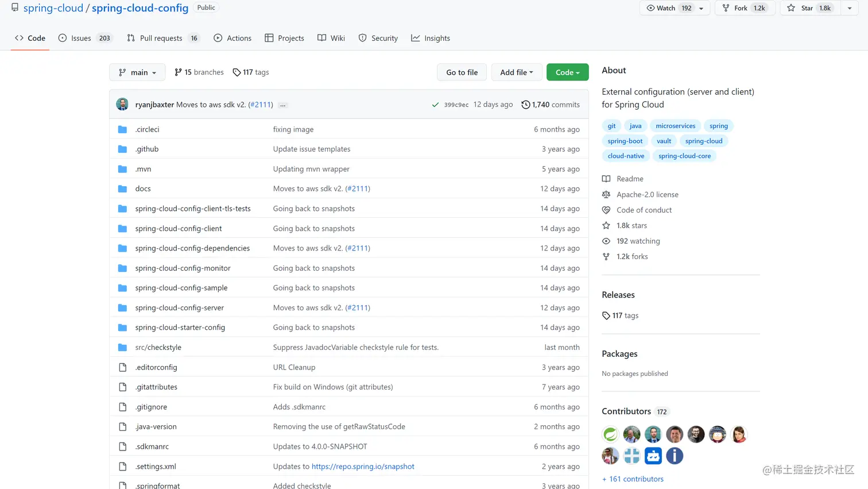Open the Insights tab
This screenshot has height=489, width=868.
[431, 38]
